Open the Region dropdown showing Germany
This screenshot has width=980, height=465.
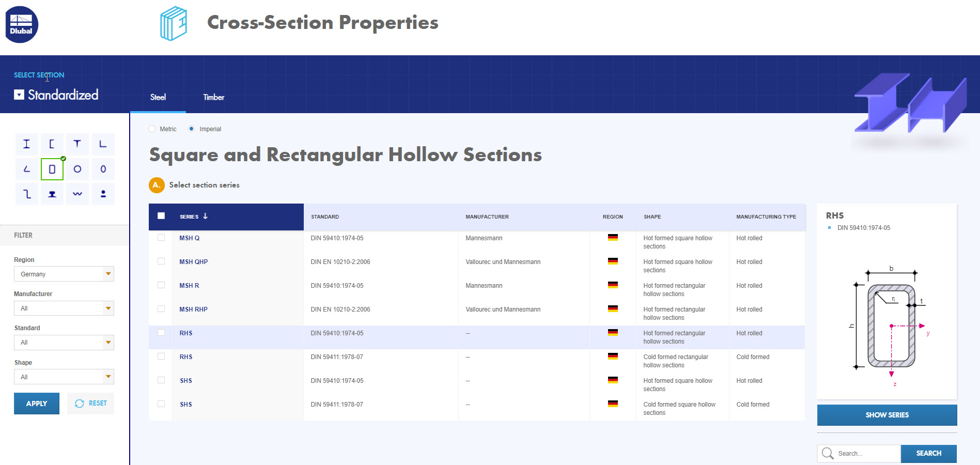coord(64,274)
